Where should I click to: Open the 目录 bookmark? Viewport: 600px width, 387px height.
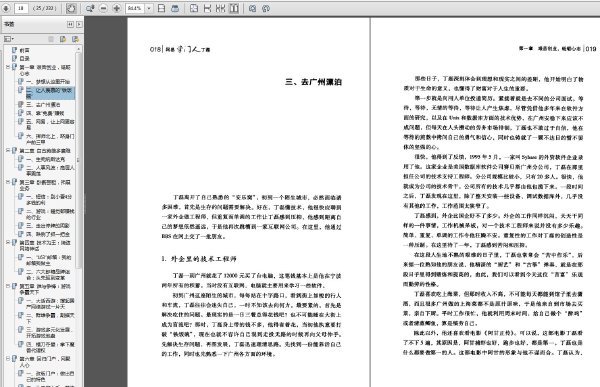pyautogui.click(x=24, y=59)
